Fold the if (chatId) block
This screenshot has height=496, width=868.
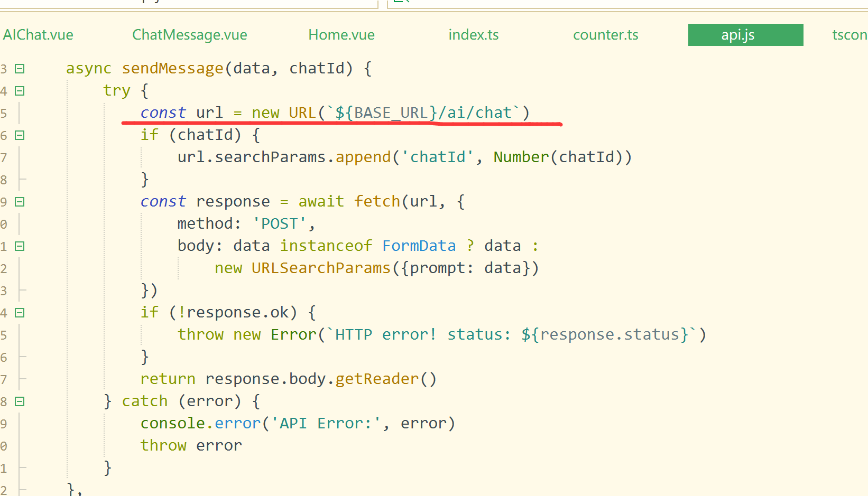click(x=20, y=135)
